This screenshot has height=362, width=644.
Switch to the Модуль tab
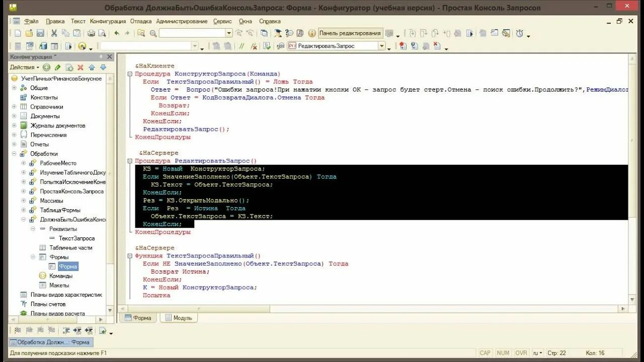(179, 318)
